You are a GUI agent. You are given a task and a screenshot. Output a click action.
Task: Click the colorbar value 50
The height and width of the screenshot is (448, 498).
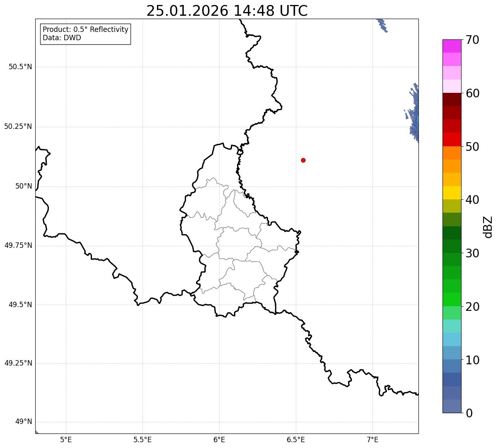click(x=472, y=147)
